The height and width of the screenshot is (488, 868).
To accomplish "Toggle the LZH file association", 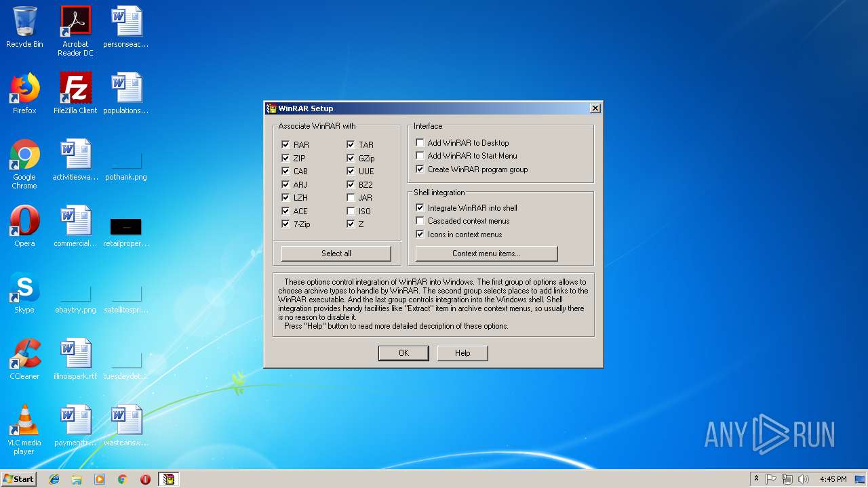I will [285, 197].
